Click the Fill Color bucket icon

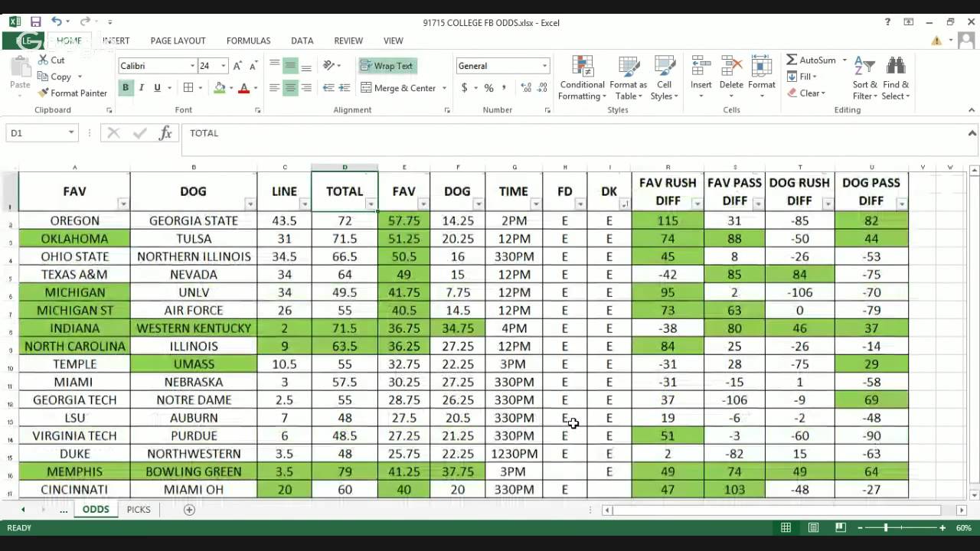point(220,88)
